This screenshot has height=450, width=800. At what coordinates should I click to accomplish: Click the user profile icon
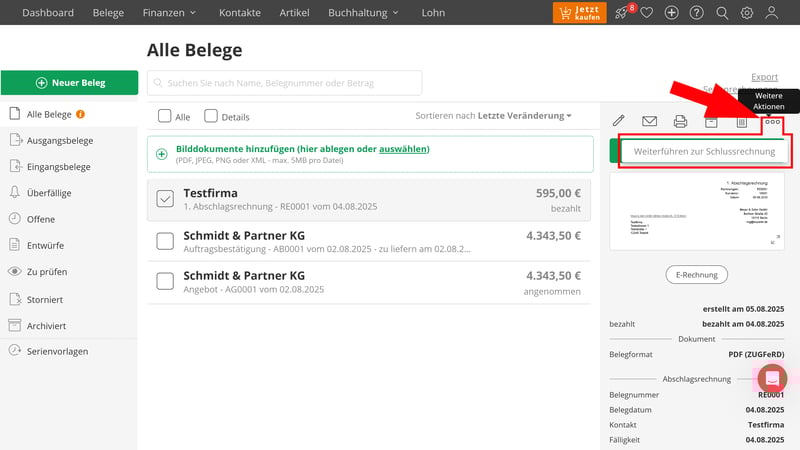[x=772, y=13]
